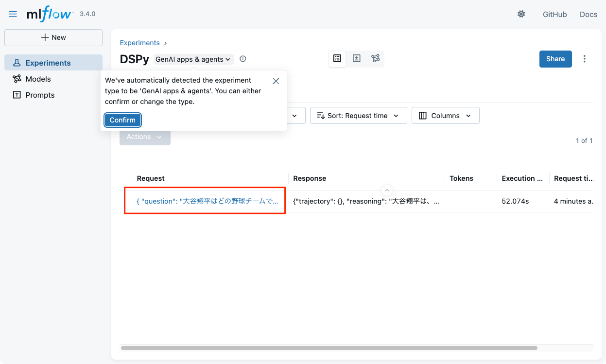Switch to the evaluation view icon
The width and height of the screenshot is (606, 364).
click(x=357, y=58)
